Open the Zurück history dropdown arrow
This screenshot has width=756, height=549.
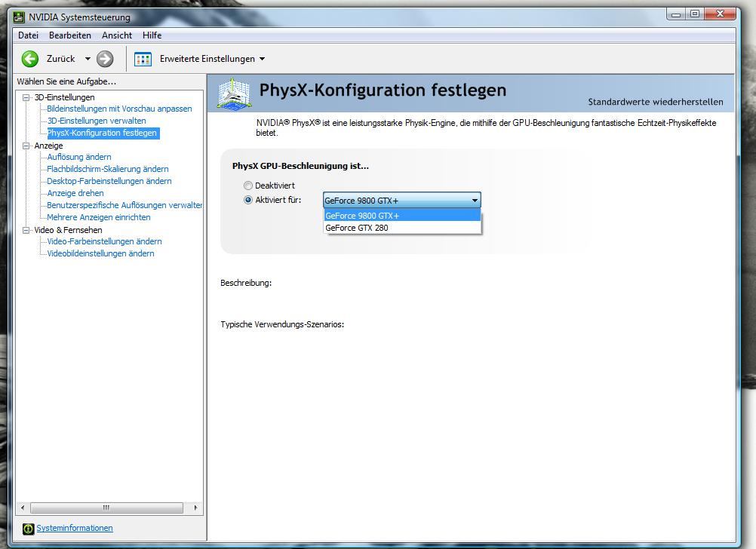[x=88, y=59]
